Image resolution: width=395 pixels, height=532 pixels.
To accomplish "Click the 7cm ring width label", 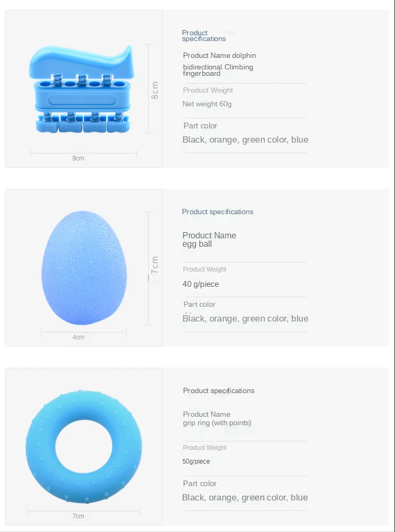I will tap(78, 516).
